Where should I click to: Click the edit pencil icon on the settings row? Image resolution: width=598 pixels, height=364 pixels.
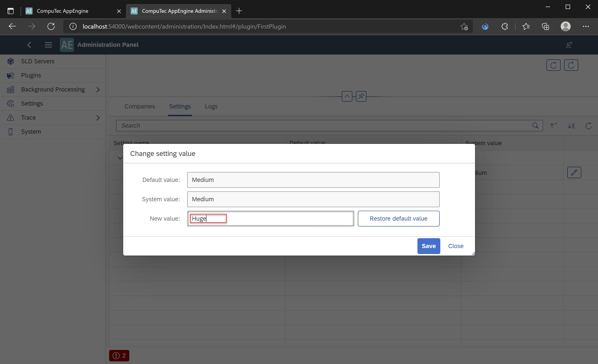coord(574,173)
